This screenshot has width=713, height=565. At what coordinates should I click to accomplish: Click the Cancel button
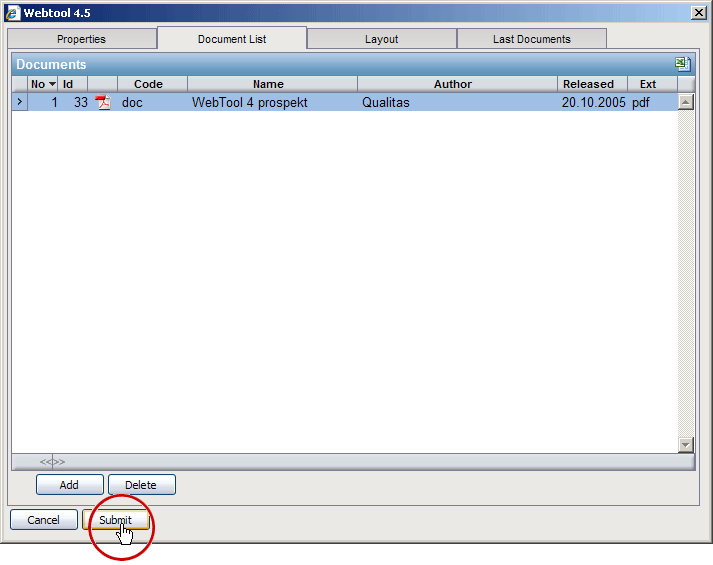pyautogui.click(x=43, y=520)
